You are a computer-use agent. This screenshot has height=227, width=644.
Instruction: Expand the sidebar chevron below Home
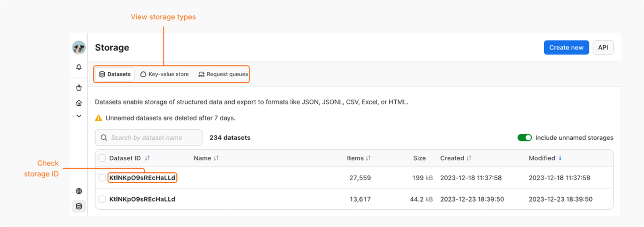pyautogui.click(x=79, y=116)
